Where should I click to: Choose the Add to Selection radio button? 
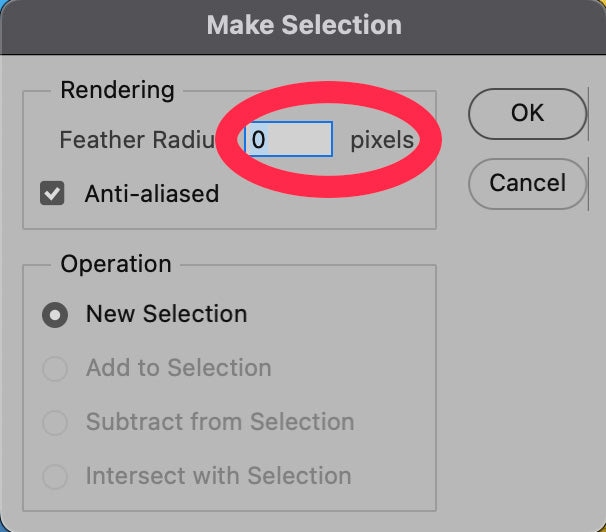click(55, 369)
